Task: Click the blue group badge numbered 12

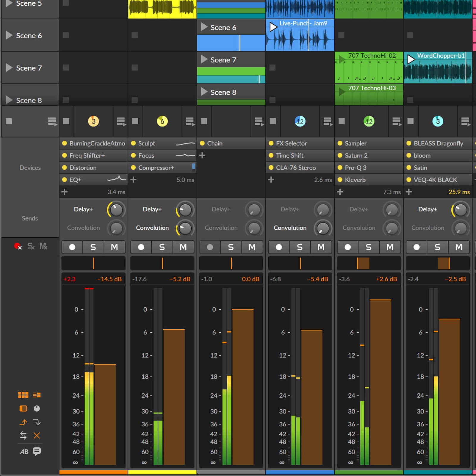Action: (300, 121)
